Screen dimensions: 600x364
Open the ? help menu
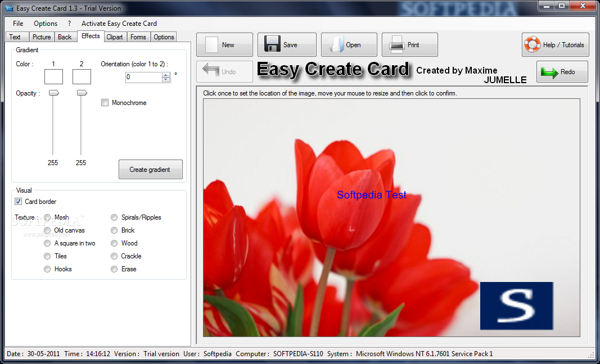click(69, 24)
